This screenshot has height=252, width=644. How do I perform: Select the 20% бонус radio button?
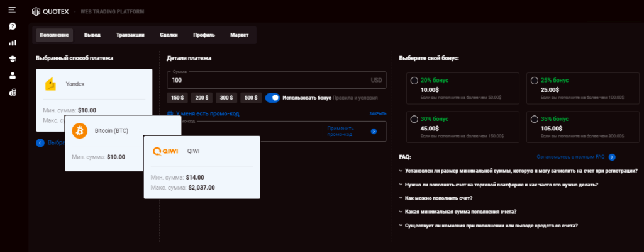[414, 81]
